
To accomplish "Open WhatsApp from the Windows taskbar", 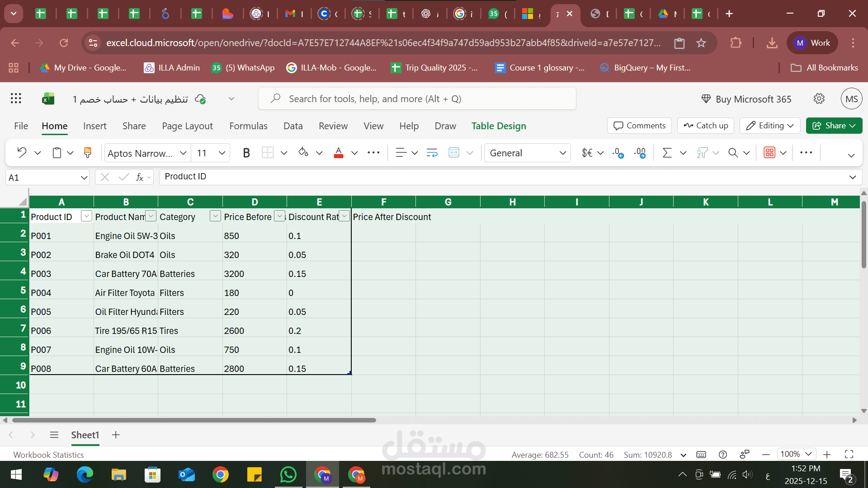I will (288, 475).
